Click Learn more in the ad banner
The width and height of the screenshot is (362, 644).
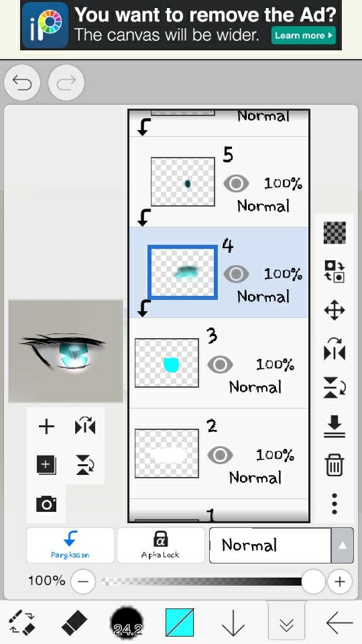click(303, 36)
